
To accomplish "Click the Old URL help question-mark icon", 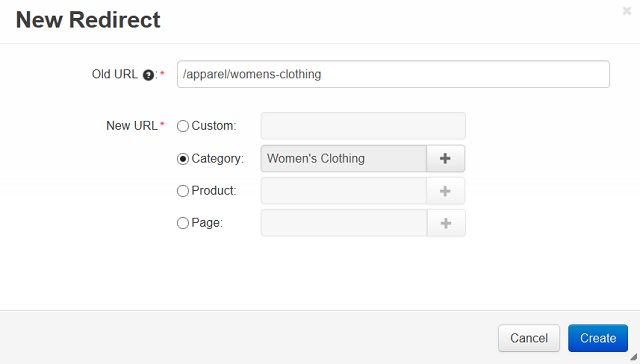I will (148, 75).
